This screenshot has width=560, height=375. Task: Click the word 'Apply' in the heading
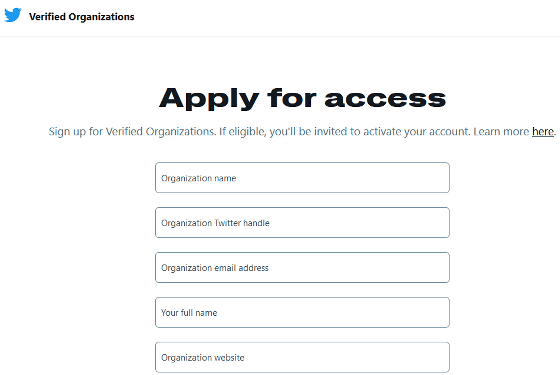click(x=209, y=99)
